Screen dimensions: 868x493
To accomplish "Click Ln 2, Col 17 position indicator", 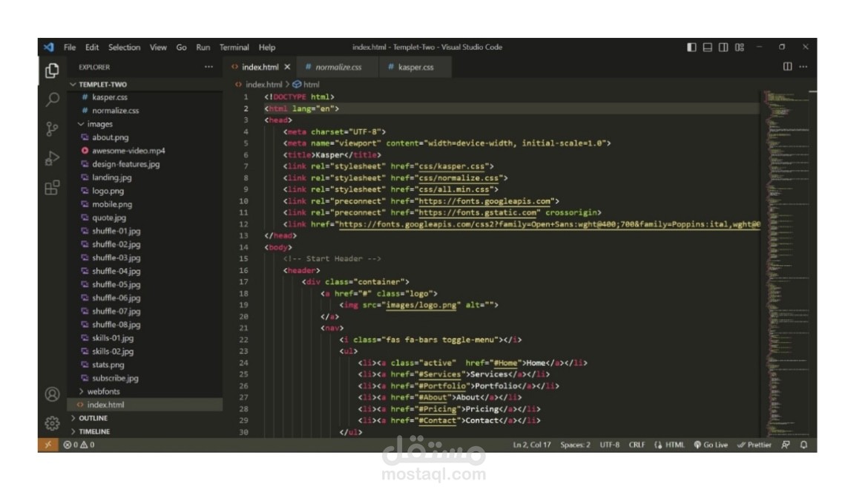I will click(532, 445).
